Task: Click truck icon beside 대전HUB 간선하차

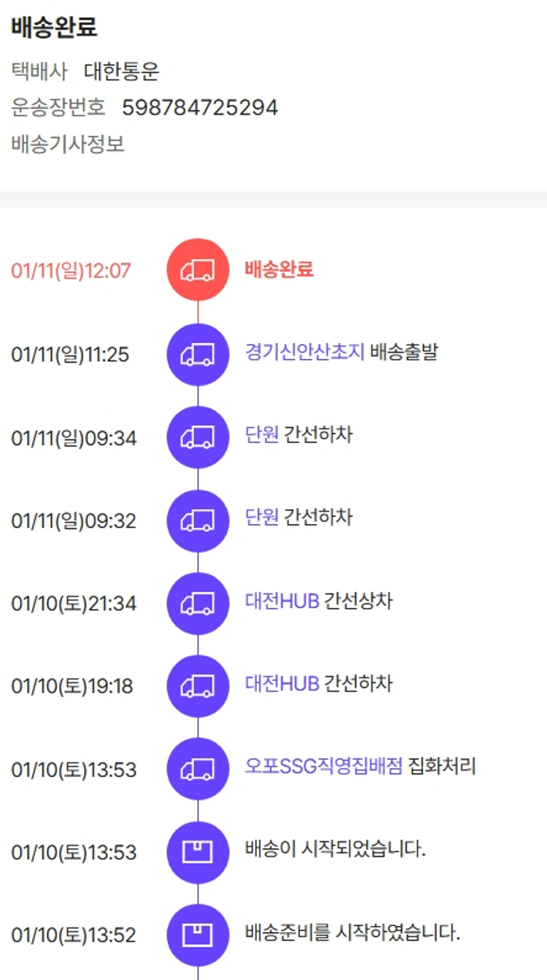Action: pos(198,686)
